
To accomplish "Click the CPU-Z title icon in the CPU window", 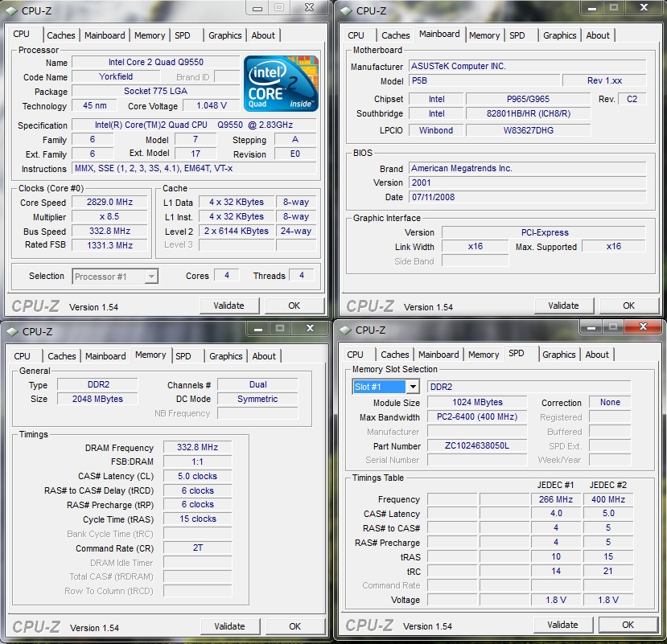I will pyautogui.click(x=12, y=10).
